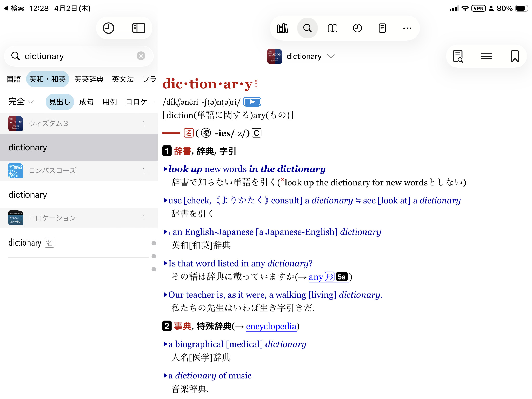Expand the 完全 match type dropdown
Screen dimensions: 532x399
pyautogui.click(x=21, y=102)
